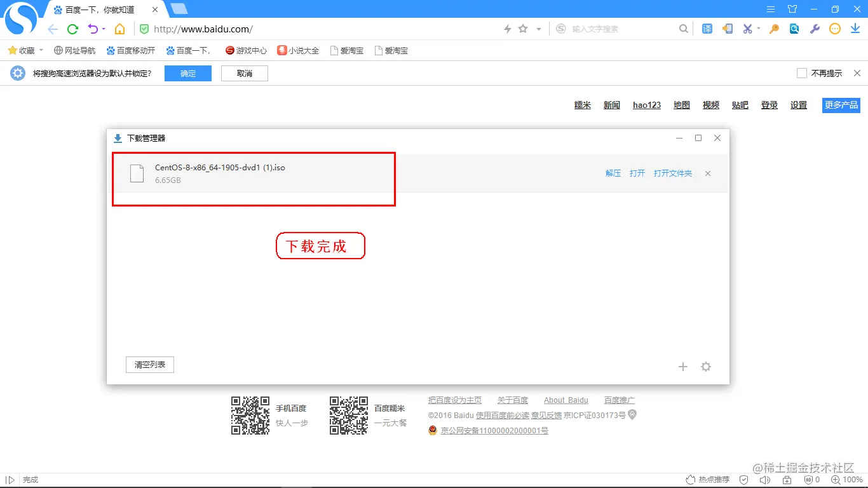Click the 更多产品 button on Baidu
Screen dimensions: 868x488
[841, 105]
